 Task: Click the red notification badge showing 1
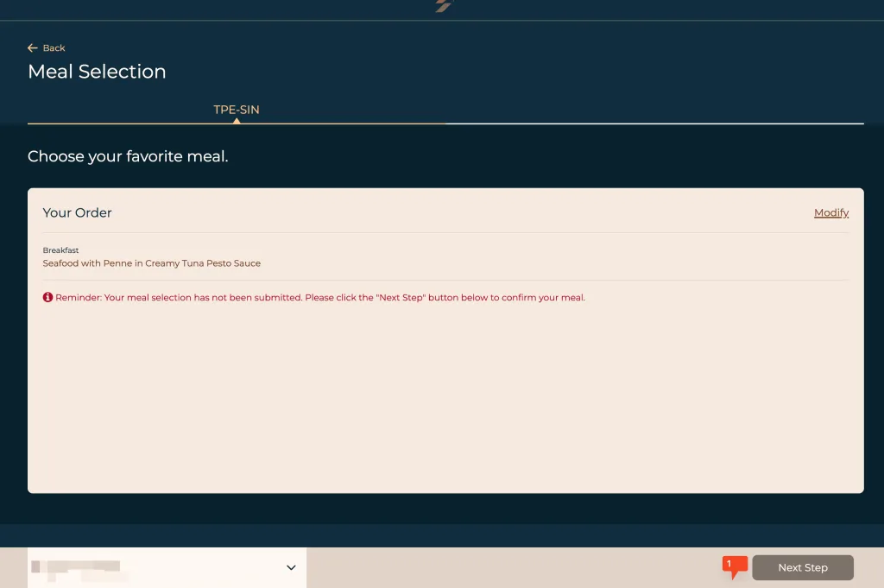tap(734, 563)
